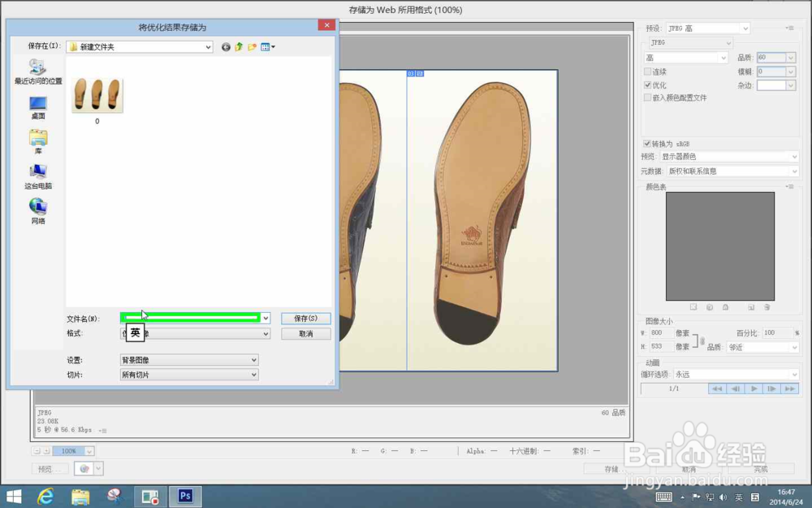The height and width of the screenshot is (508, 812).
Task: Jump to last animation frame
Action: pyautogui.click(x=790, y=389)
